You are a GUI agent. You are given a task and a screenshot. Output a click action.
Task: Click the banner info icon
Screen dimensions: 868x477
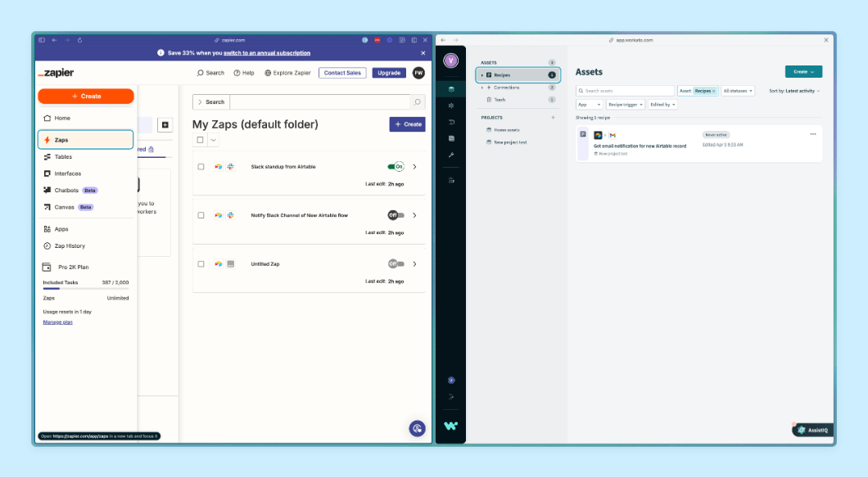tap(160, 53)
